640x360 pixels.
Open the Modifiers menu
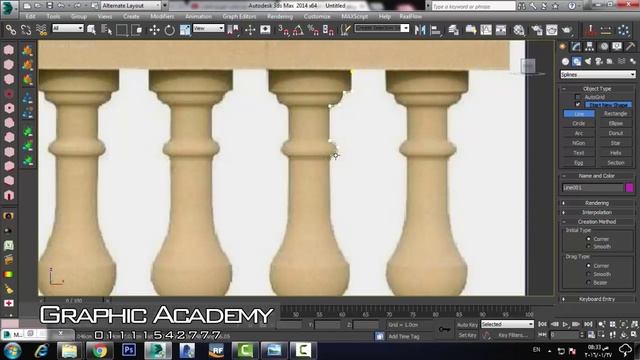[162, 16]
